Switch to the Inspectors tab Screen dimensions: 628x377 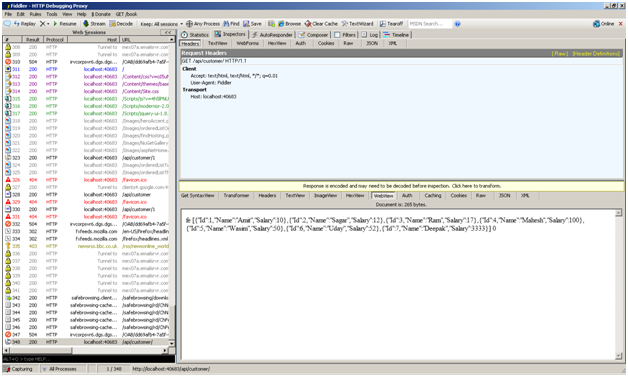[230, 34]
